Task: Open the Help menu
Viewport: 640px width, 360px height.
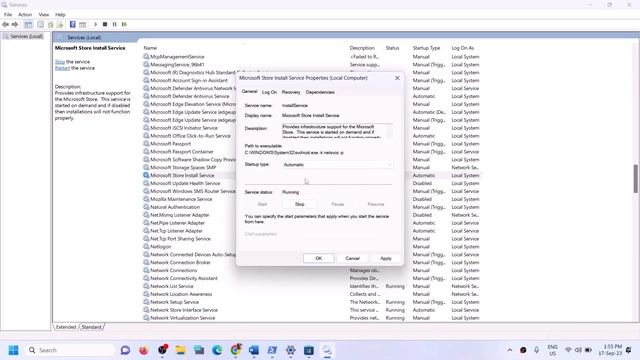Action: tap(60, 14)
